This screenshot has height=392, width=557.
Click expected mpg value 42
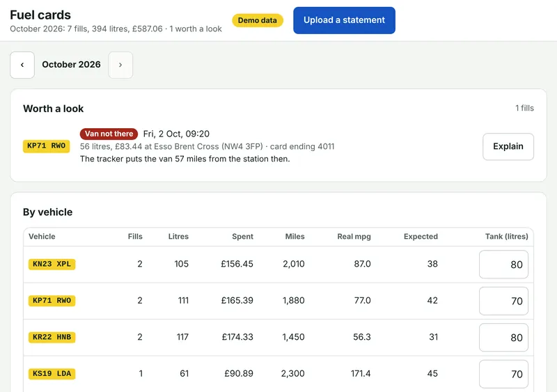click(x=432, y=301)
